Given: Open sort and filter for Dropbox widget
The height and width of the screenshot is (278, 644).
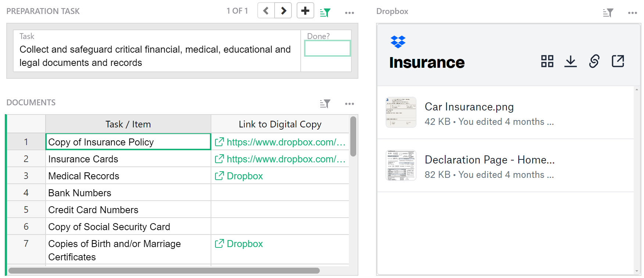Looking at the screenshot, I should (608, 13).
